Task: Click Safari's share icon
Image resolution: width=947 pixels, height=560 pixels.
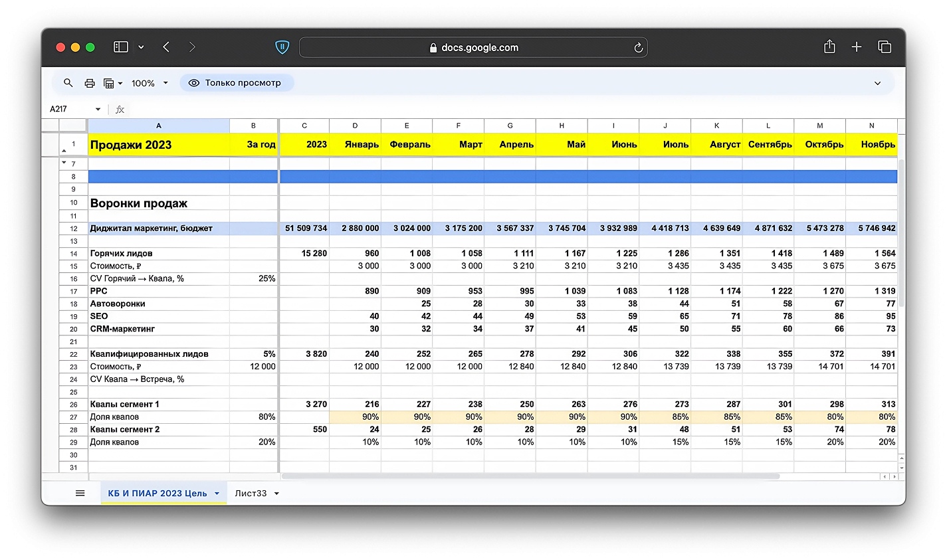Action: click(829, 47)
